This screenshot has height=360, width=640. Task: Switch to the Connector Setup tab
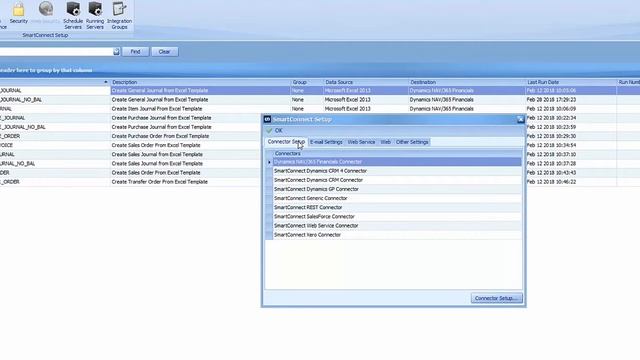286,142
